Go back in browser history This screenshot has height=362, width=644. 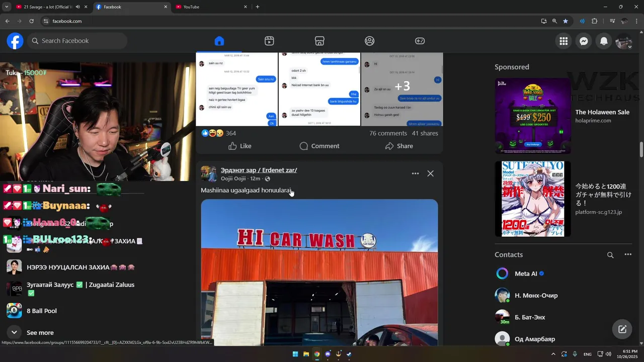coord(7,21)
